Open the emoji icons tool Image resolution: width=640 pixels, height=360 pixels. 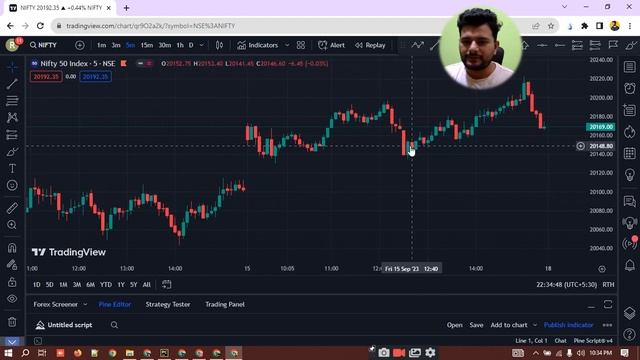click(x=12, y=185)
